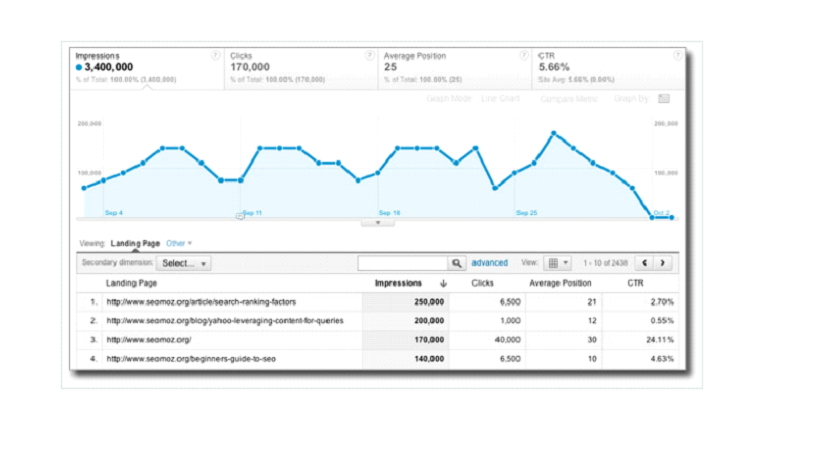Click the 170,000 impressions cell

[429, 340]
